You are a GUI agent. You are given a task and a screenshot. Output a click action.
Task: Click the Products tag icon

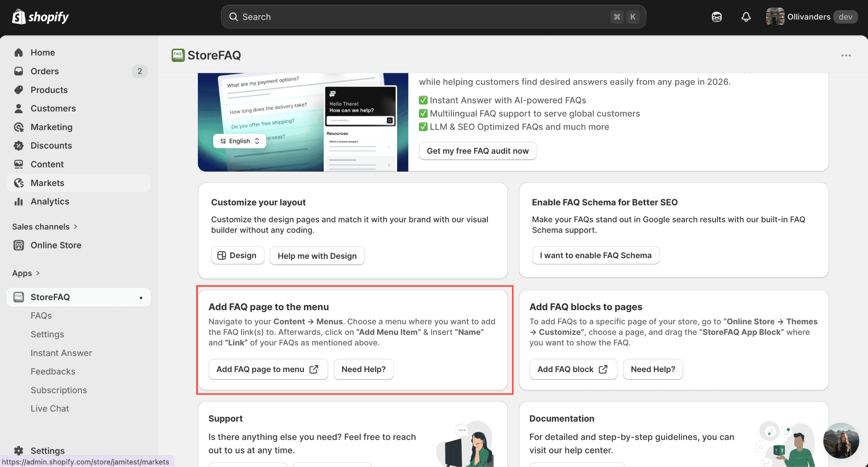pos(19,90)
